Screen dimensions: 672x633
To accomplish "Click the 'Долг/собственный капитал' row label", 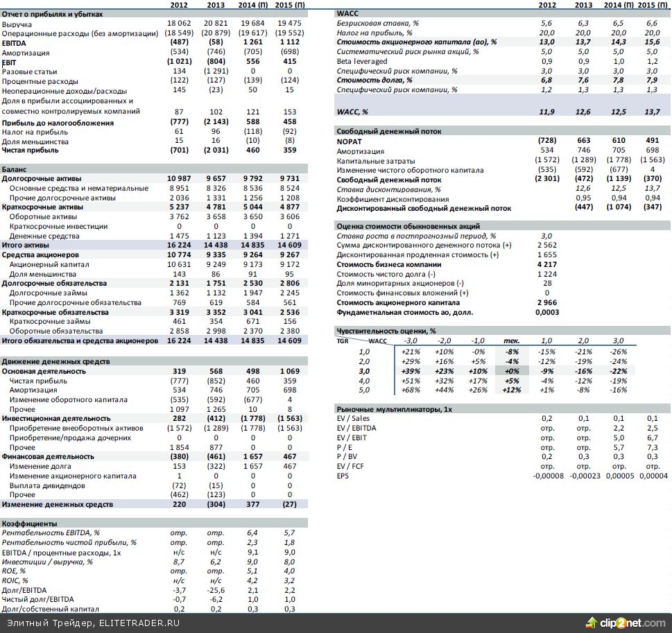I will (x=50, y=609).
